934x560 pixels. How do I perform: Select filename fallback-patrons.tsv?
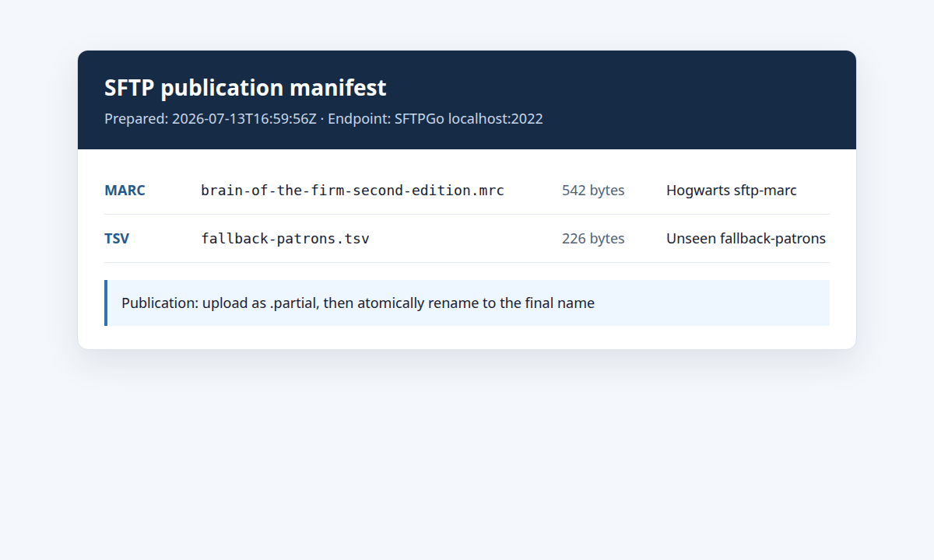285,239
